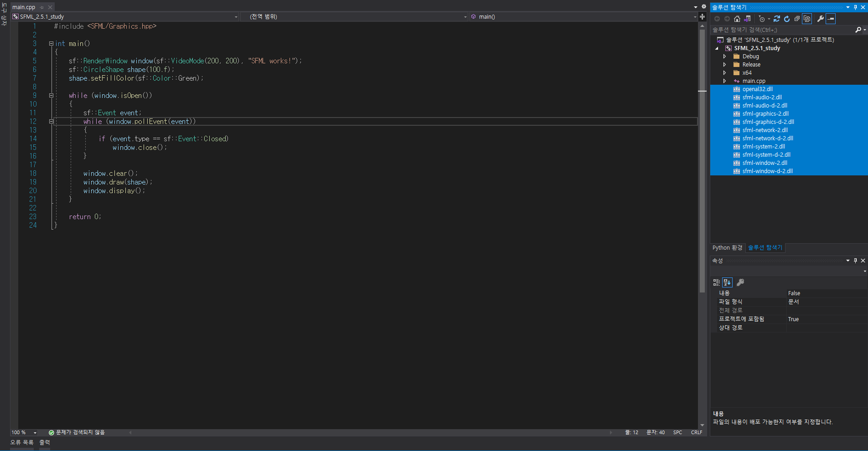This screenshot has width=868, height=451.
Task: Sort Properties alphabetically
Action: 727,282
